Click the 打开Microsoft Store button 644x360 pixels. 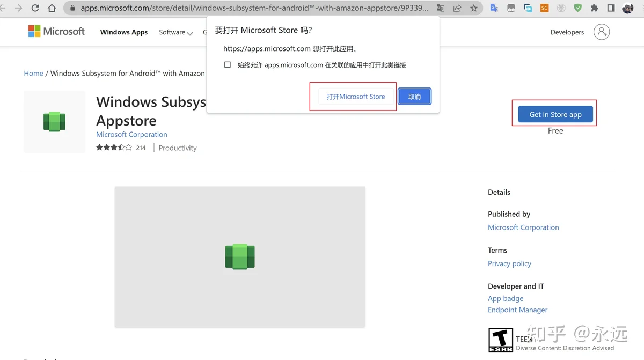click(x=356, y=97)
